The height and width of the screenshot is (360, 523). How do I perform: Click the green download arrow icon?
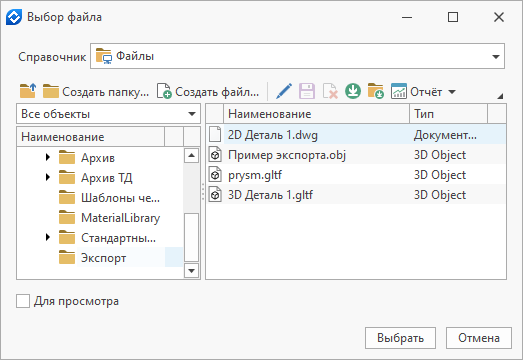click(353, 91)
